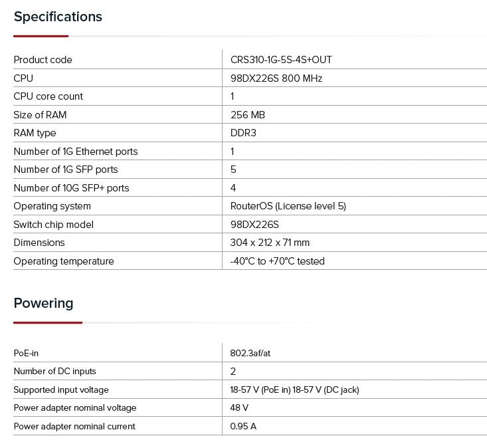The image size is (487, 448).
Task: Select the supported input voltage value
Action: [x=294, y=390]
